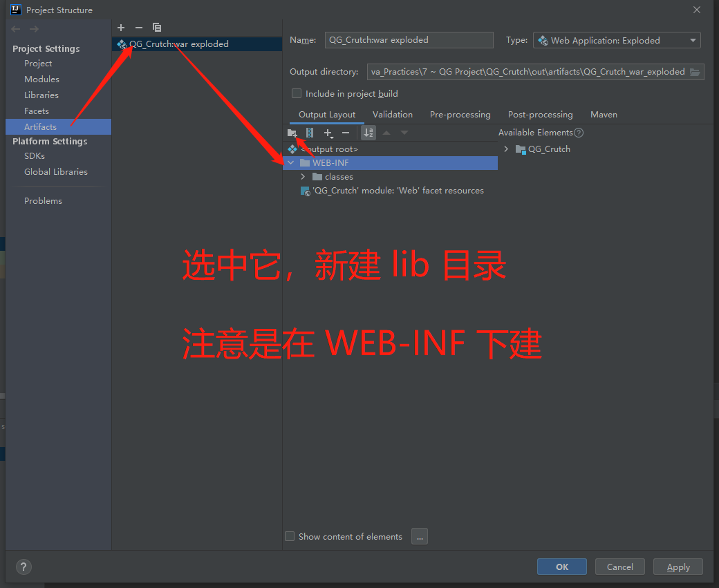Move element down arrow icon
Screen dimensions: 719x588
pyautogui.click(x=404, y=133)
